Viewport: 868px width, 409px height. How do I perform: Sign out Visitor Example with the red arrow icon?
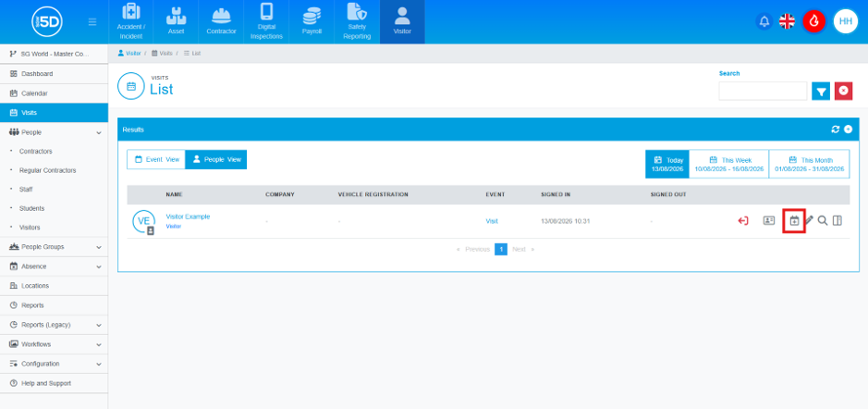[743, 220]
